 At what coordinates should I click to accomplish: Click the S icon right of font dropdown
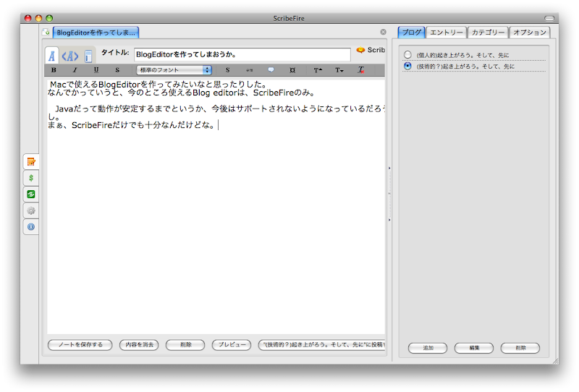(x=227, y=69)
